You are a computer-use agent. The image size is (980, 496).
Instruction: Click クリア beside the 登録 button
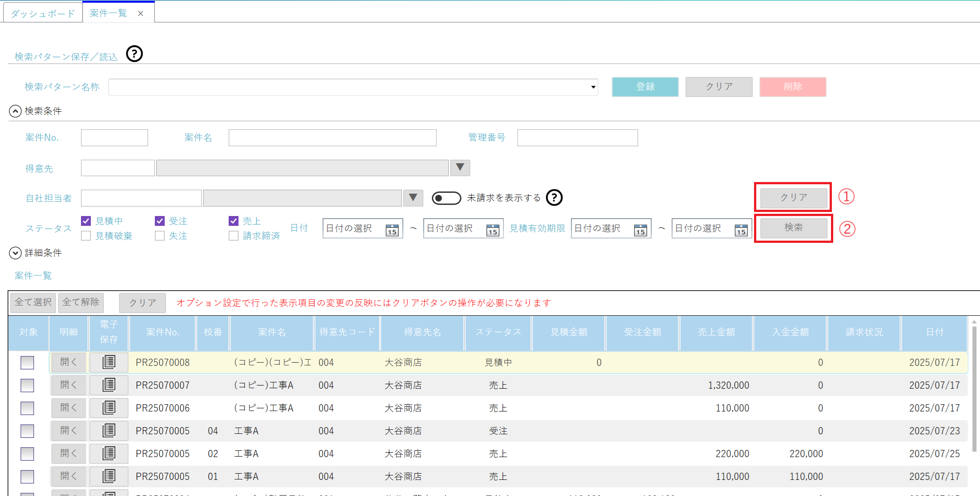(x=719, y=87)
